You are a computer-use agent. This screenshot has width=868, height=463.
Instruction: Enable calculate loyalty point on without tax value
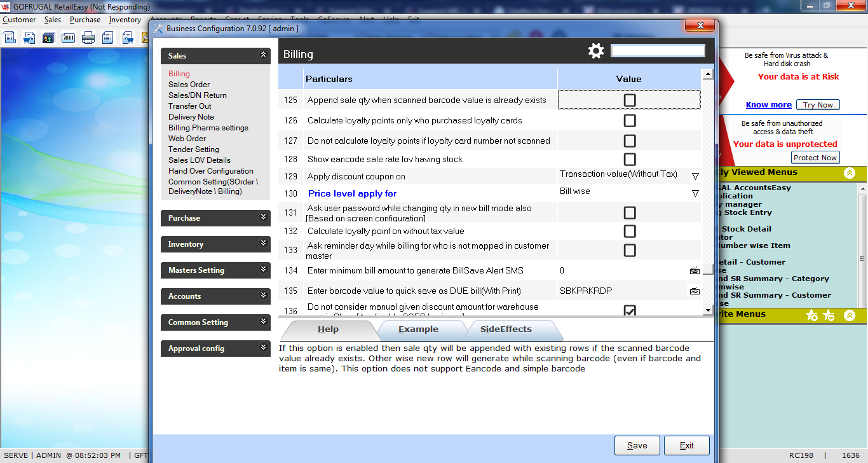click(630, 231)
